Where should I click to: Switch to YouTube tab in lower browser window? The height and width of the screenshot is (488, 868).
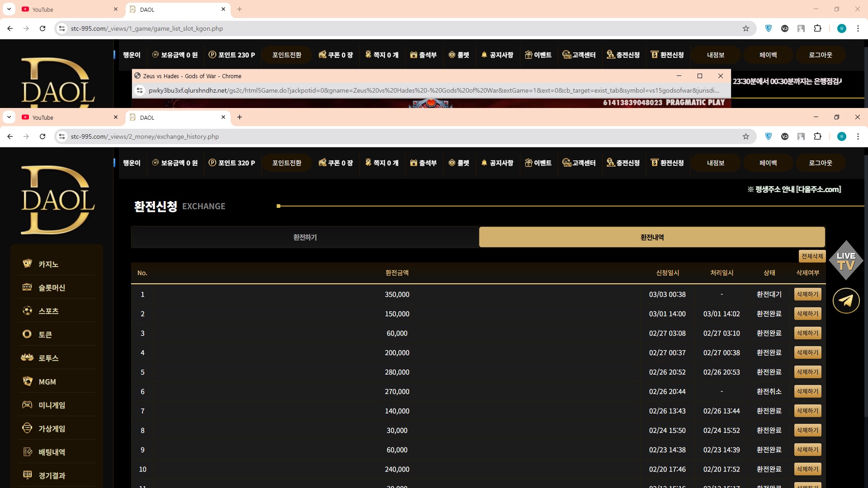tap(43, 117)
